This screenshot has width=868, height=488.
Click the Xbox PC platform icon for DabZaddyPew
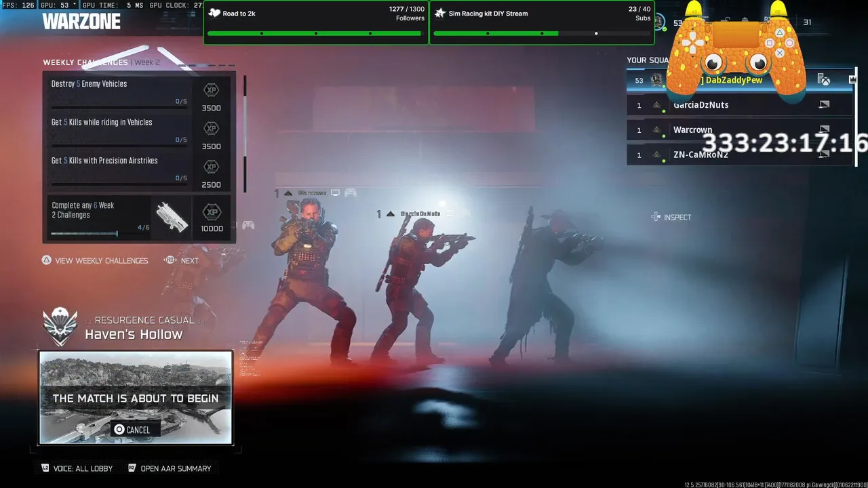click(x=824, y=80)
